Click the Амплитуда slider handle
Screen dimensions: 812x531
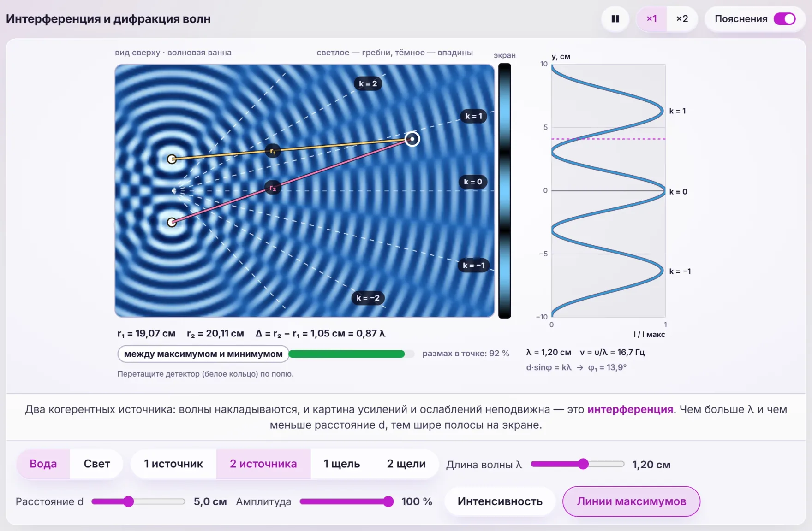click(x=388, y=501)
